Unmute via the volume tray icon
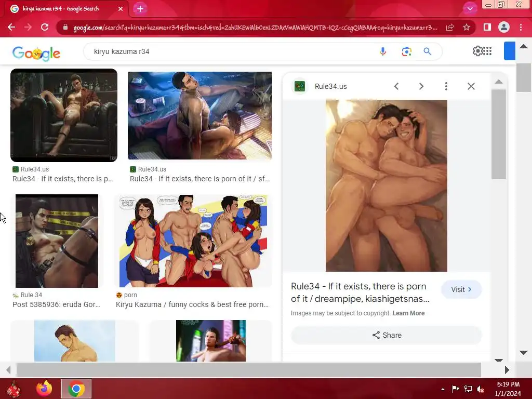Viewport: 532px width, 399px height. coord(481,389)
